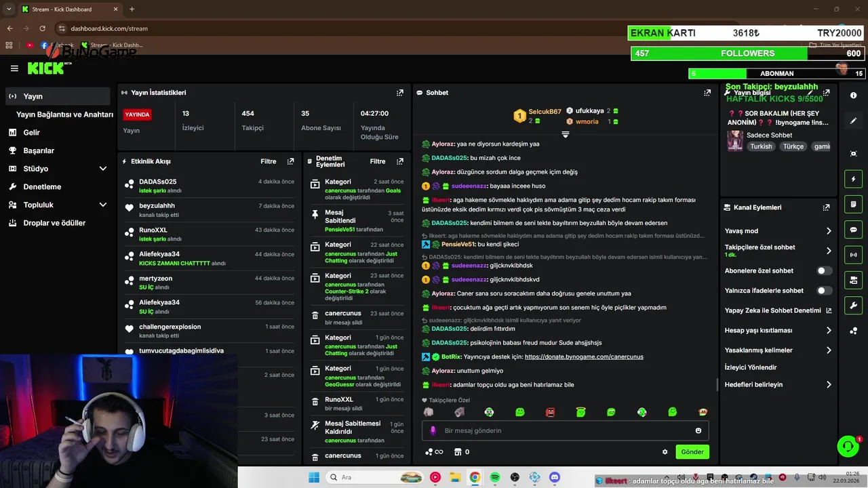
Task: Click the lightning bolt icon in right sidebar
Action: pyautogui.click(x=853, y=179)
